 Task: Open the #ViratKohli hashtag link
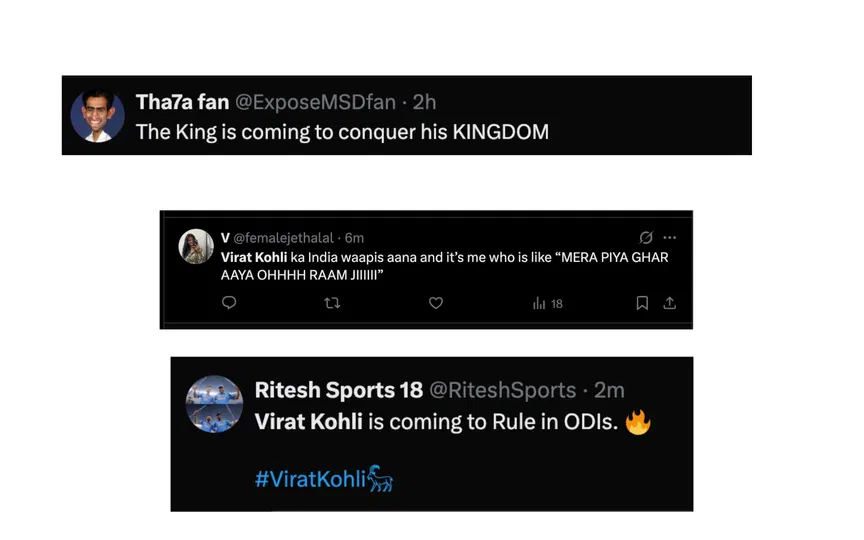click(311, 478)
